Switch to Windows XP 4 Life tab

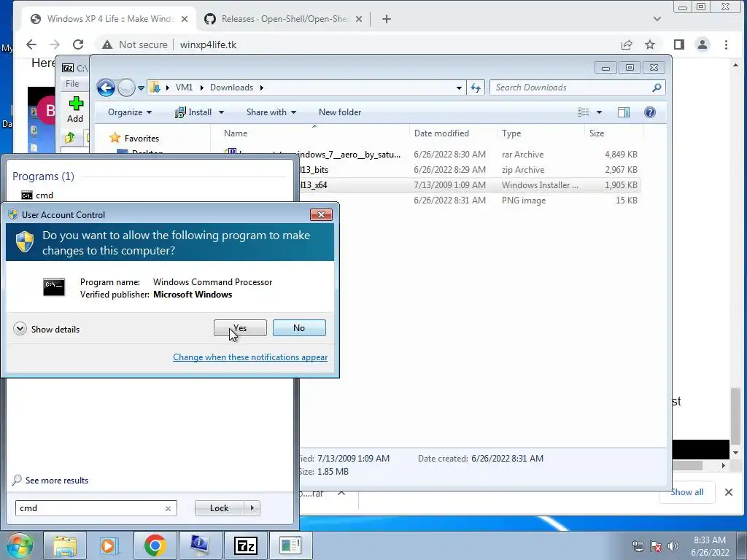(x=109, y=19)
